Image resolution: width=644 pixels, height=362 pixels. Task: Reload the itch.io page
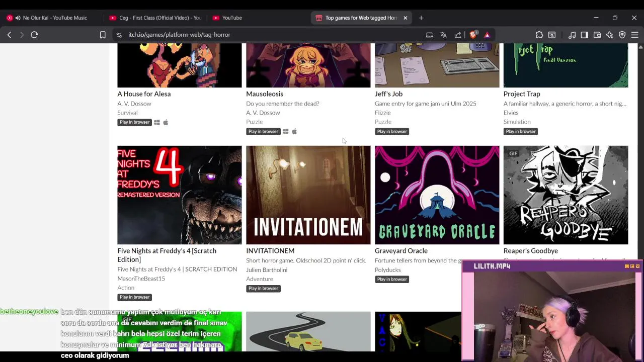pos(34,35)
